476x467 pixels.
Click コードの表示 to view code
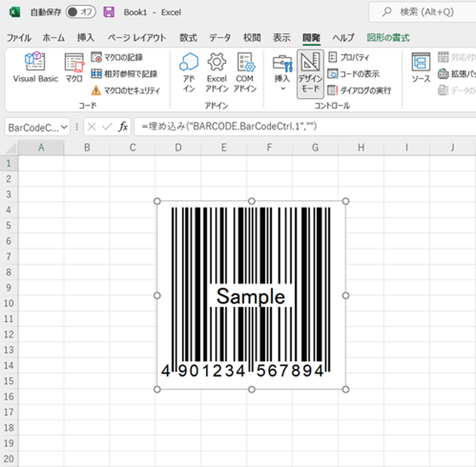(354, 74)
